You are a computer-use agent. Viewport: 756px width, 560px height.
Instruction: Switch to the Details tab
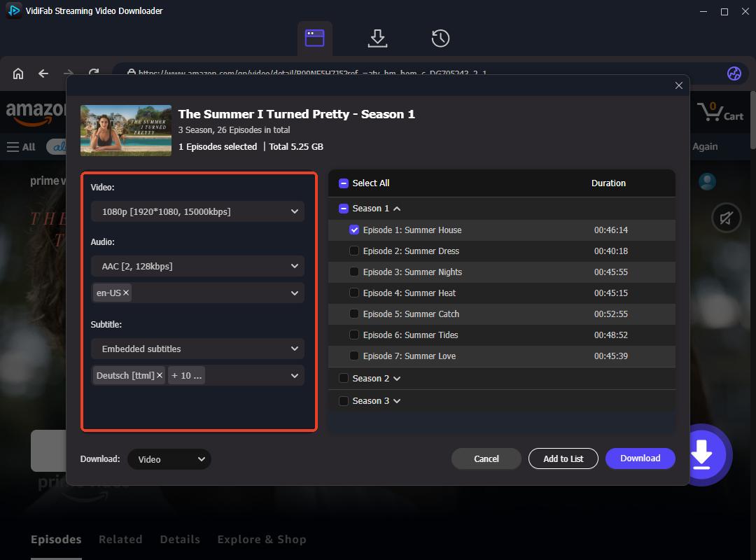click(x=180, y=539)
